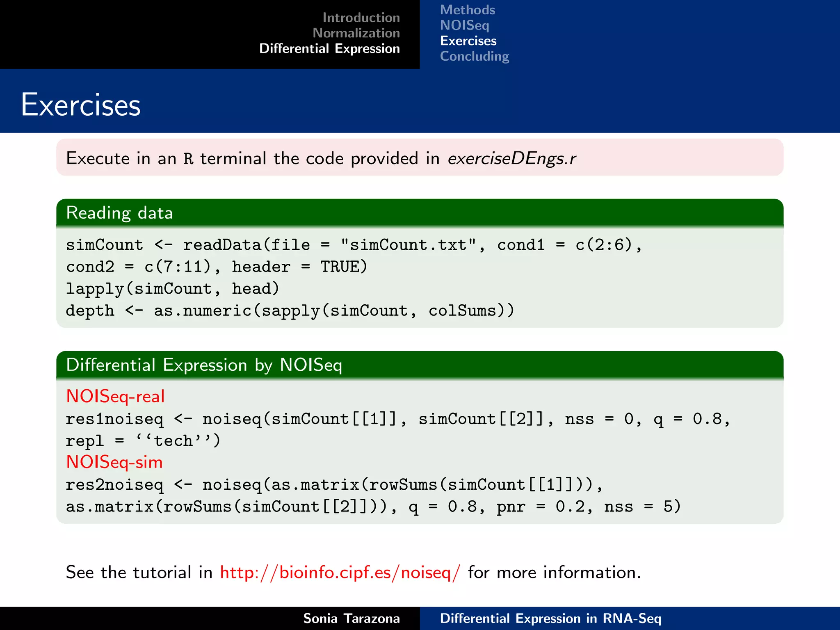
Task: Open the bioinfo.cipf.es/noiseq tutorial link
Action: 340,572
